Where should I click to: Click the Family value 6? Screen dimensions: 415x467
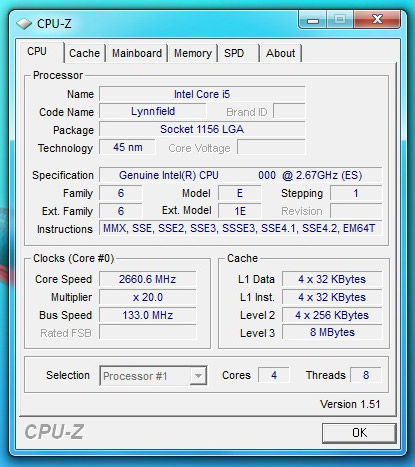coord(121,193)
